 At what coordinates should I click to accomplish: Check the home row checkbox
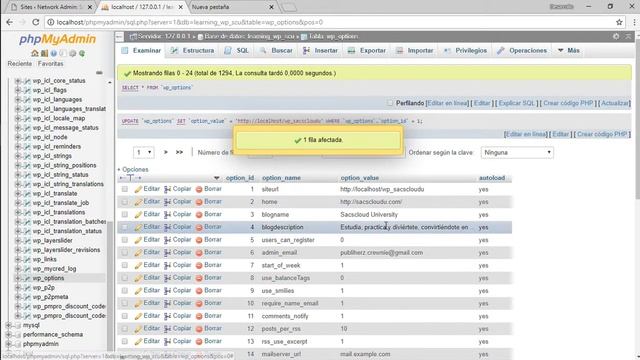(124, 202)
